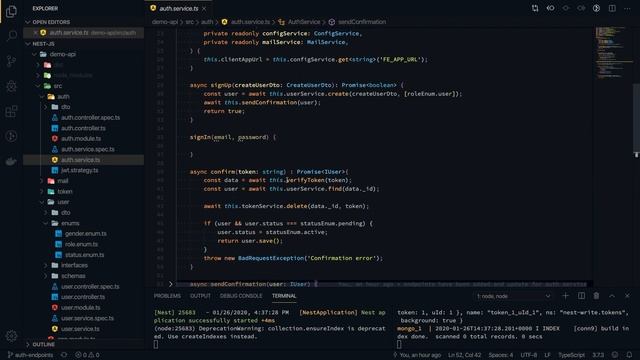Open notifications bell in status bar
This screenshot has height=360, width=640.
pyautogui.click(x=629, y=355)
